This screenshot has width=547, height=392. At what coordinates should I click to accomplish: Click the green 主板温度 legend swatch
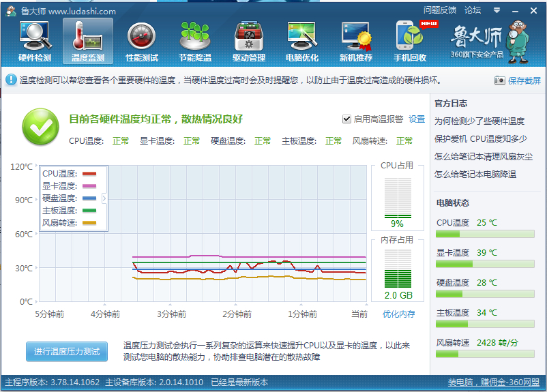click(x=89, y=210)
